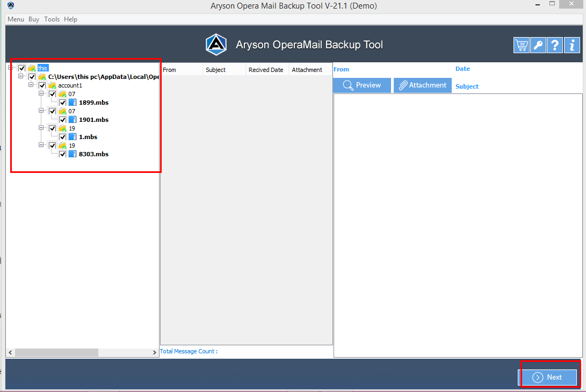The width and height of the screenshot is (586, 392).
Task: Click the folder icon above 8303.mbs
Action: [62, 146]
